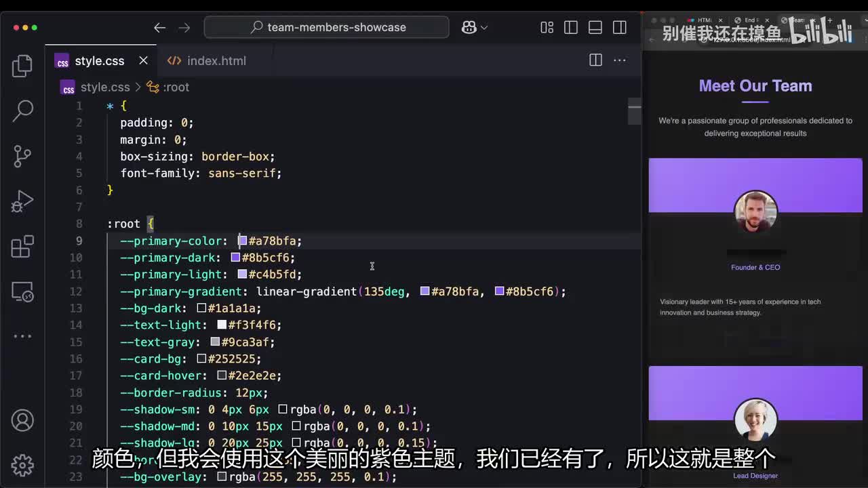Open the --shadow-md rgba color swatch

click(x=296, y=426)
